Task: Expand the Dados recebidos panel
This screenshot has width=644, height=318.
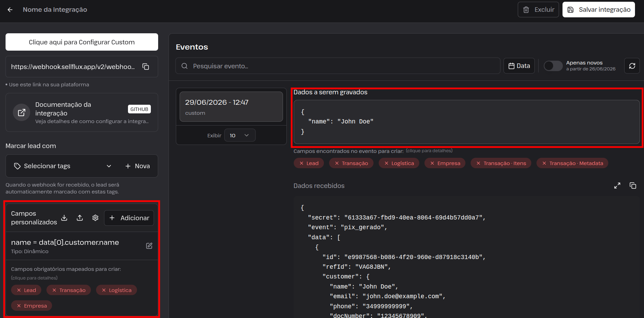Action: tap(617, 186)
